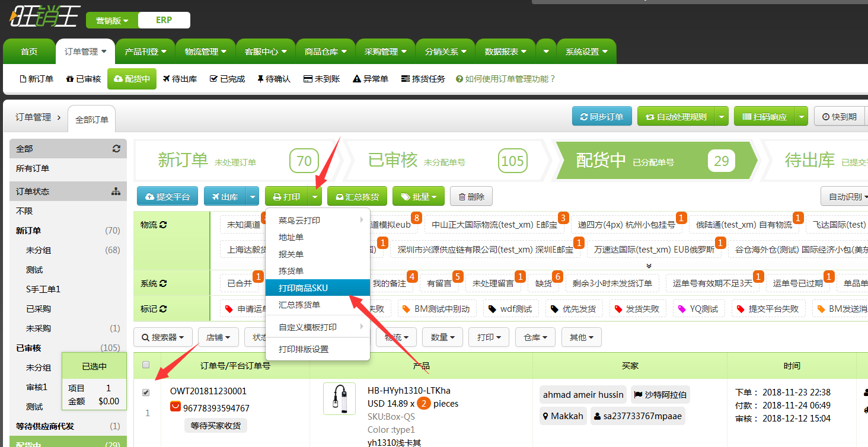The width and height of the screenshot is (868, 447).
Task: Click the AliExpress store icon beside order number
Action: tap(175, 407)
